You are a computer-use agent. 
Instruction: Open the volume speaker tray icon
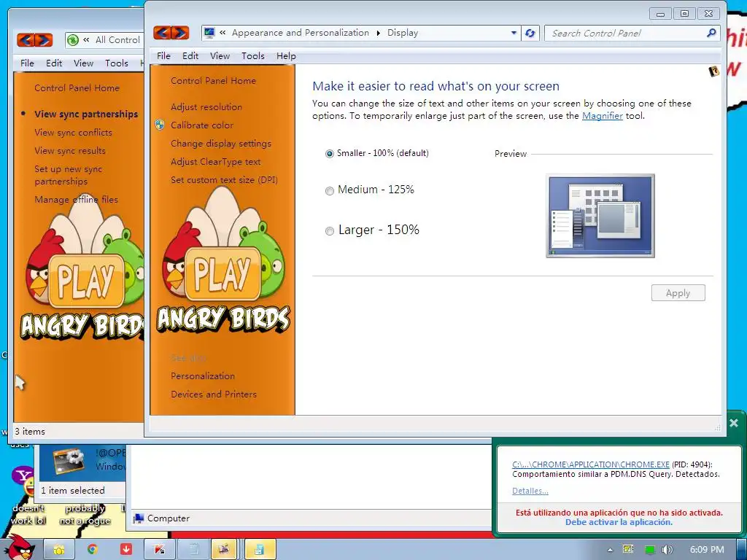coord(667,550)
